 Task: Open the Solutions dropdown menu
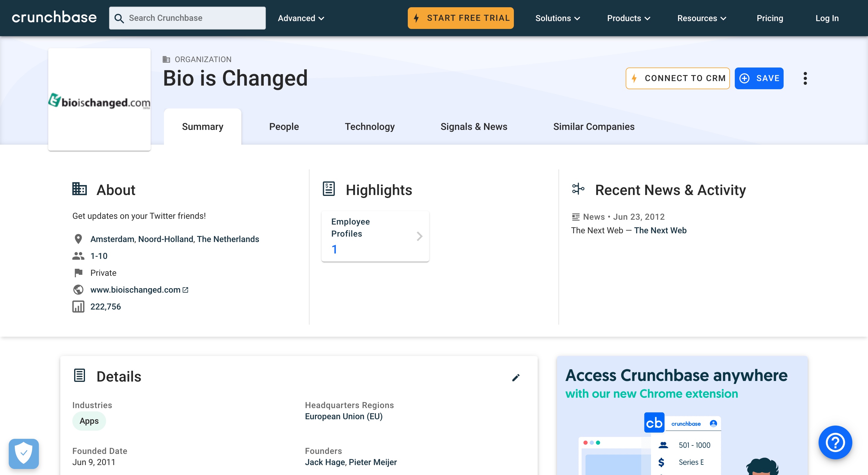pos(557,18)
